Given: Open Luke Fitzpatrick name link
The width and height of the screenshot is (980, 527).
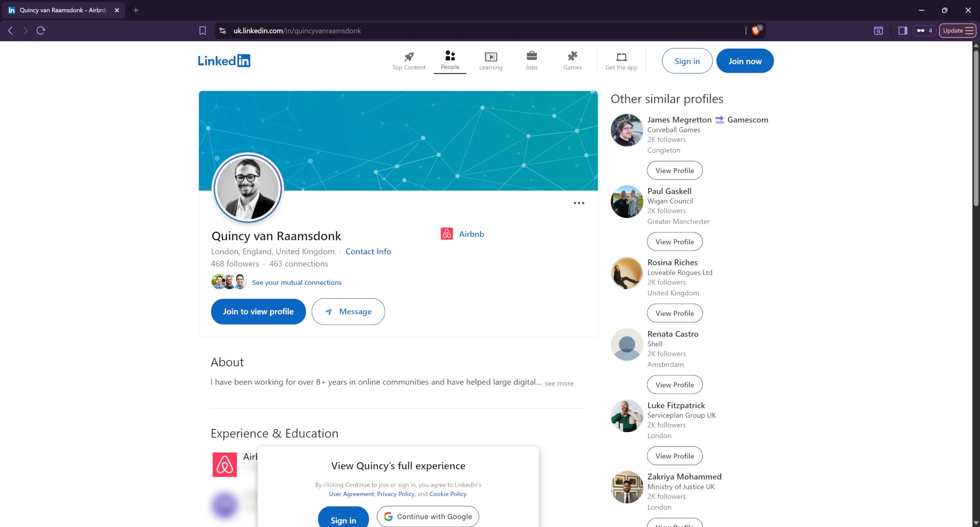Looking at the screenshot, I should coord(676,405).
